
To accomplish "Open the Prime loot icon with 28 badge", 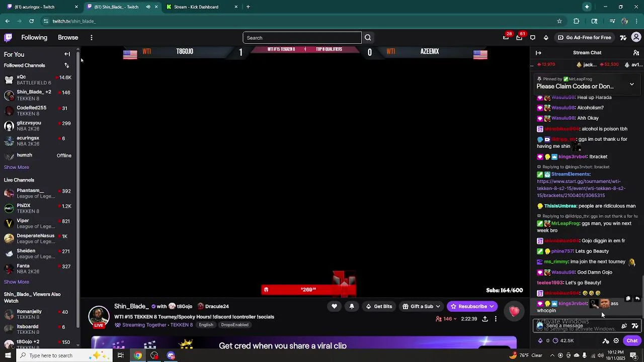I will (506, 37).
